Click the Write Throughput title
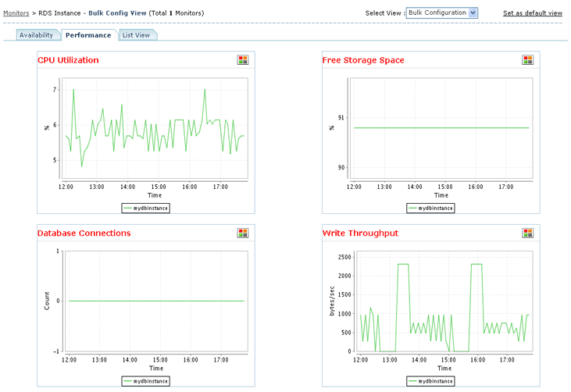This screenshot has width=571, height=392. [x=360, y=233]
